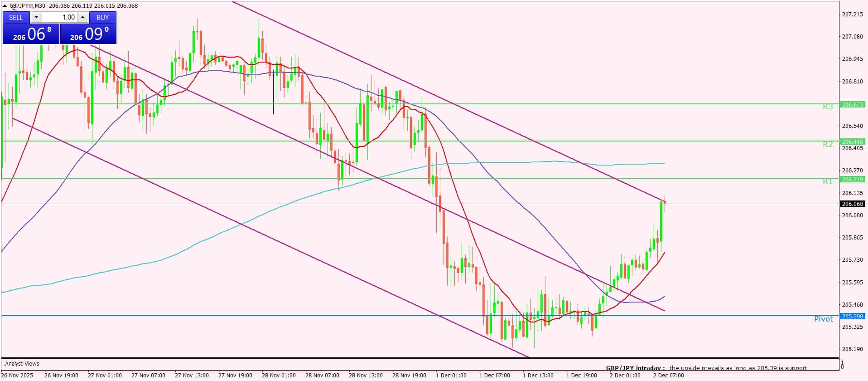Screen dimensions: 868x381
Task: Click the 205.325 price scale value
Action: pyautogui.click(x=852, y=327)
